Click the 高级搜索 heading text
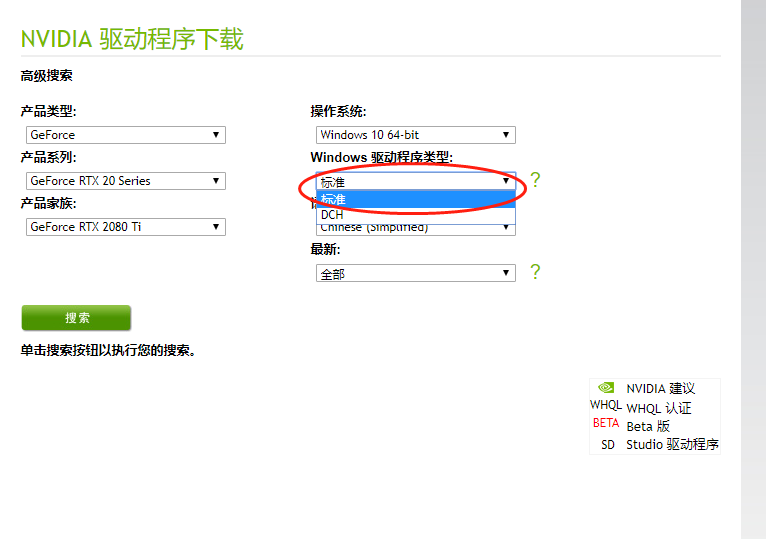766x539 pixels. [46, 76]
